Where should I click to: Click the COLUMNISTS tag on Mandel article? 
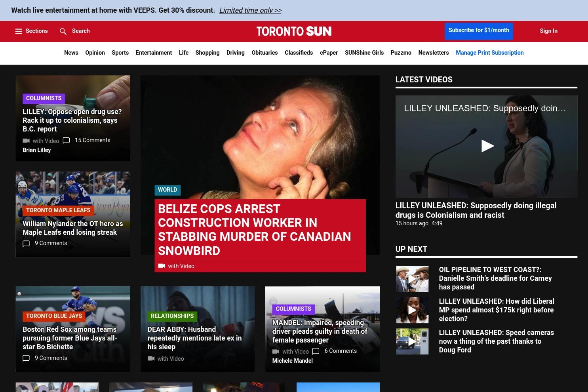tap(293, 309)
